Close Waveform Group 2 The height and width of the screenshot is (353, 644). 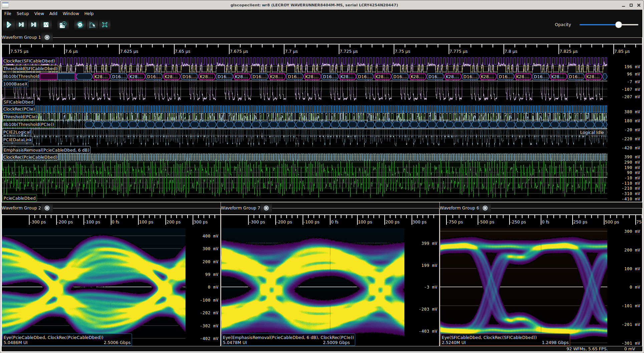point(47,208)
